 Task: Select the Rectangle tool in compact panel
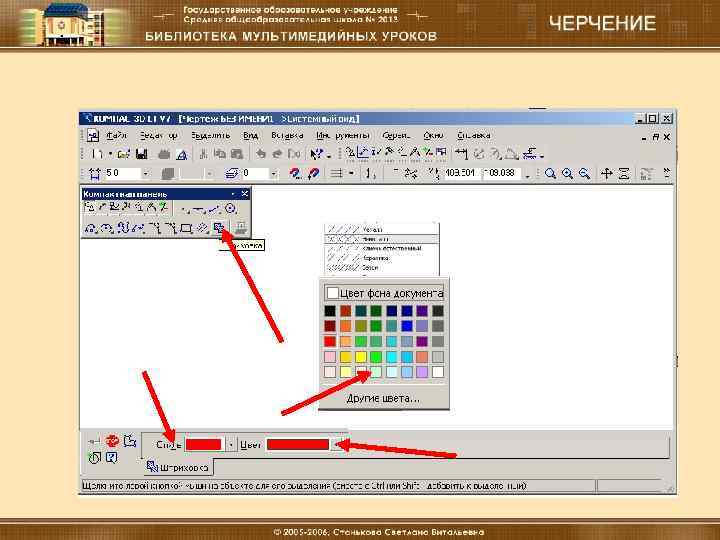186,228
